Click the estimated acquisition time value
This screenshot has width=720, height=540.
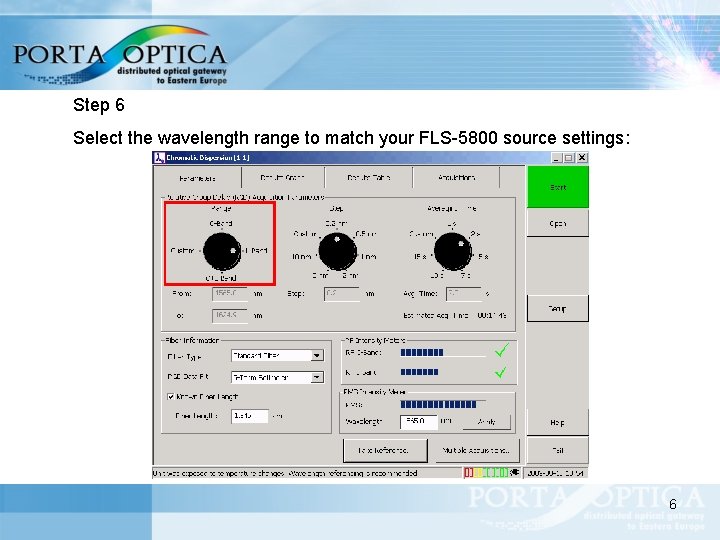tap(492, 315)
